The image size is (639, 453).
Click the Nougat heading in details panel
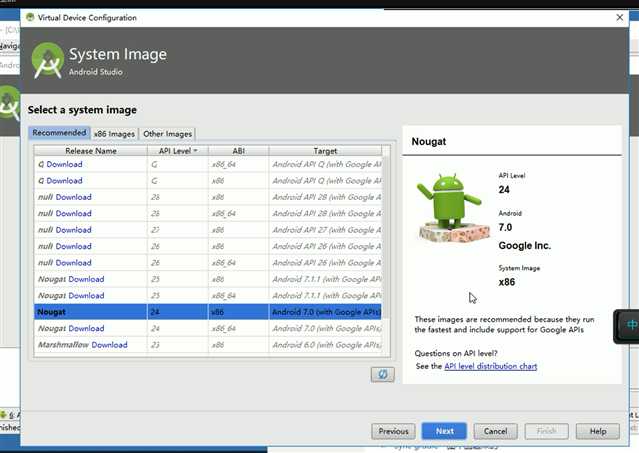click(429, 141)
